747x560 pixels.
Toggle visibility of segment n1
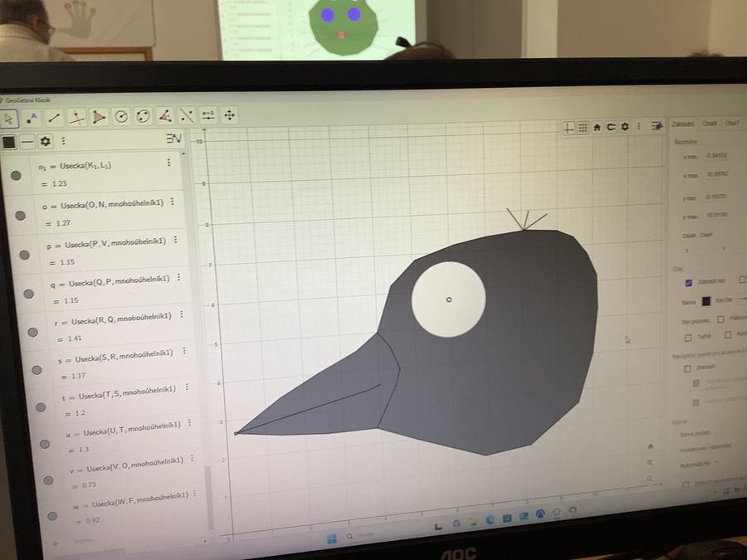[16, 175]
